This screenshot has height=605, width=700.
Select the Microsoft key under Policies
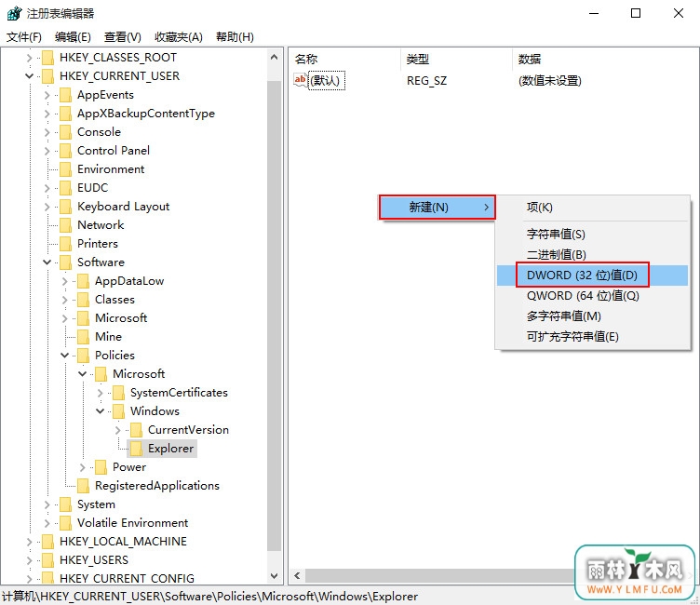coord(139,374)
